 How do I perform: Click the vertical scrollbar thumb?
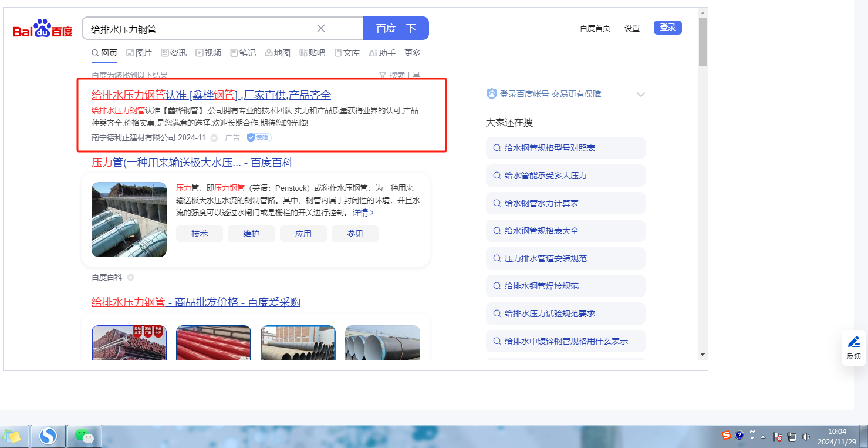(703, 42)
